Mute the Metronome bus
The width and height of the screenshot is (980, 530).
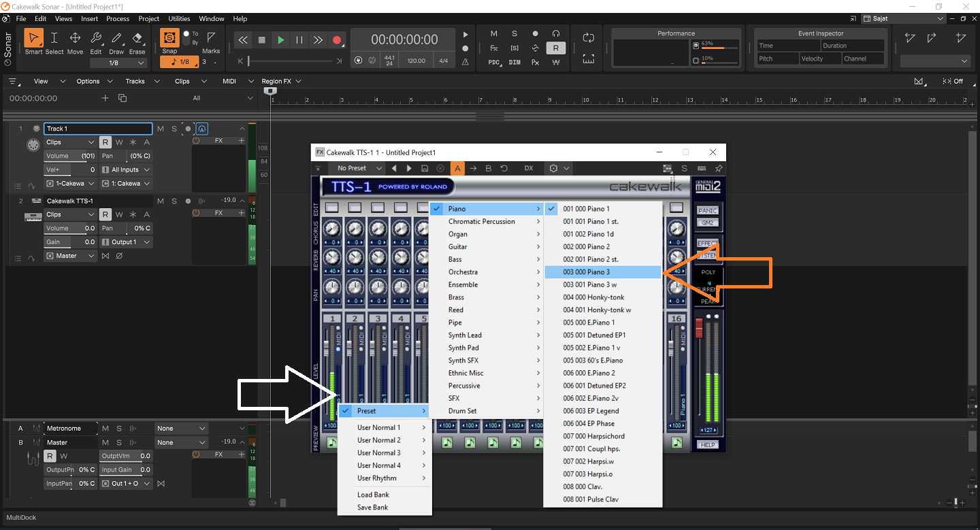105,429
